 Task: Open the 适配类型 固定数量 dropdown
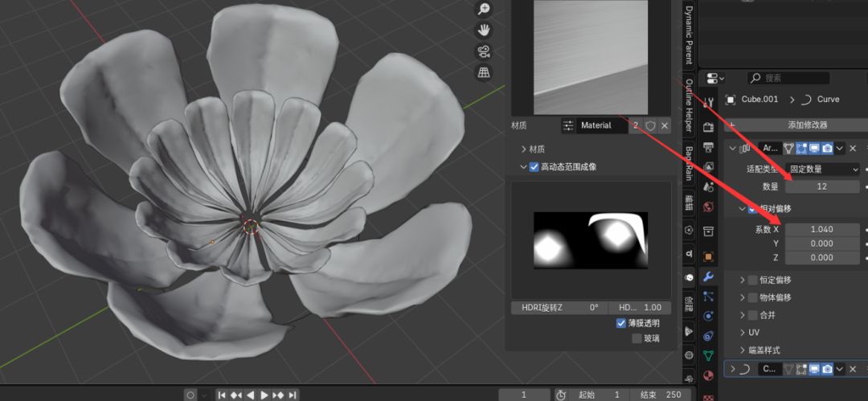tap(822, 170)
